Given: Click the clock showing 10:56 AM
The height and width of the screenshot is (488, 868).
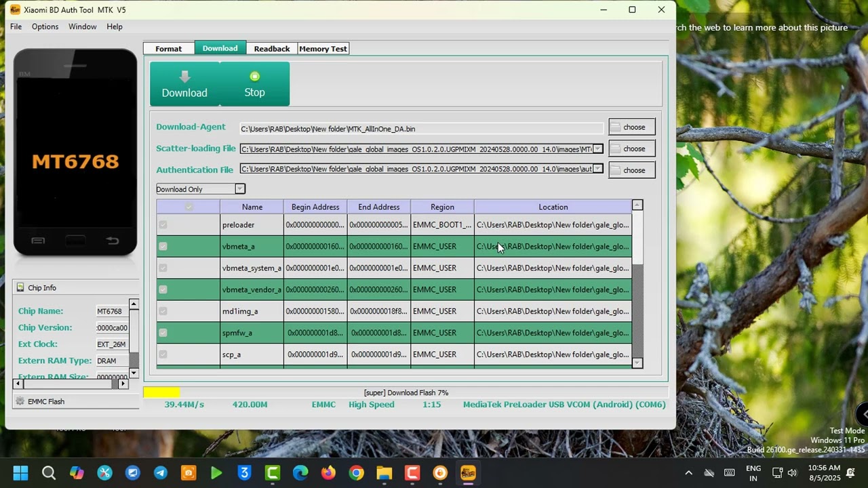Looking at the screenshot, I should click(x=824, y=468).
